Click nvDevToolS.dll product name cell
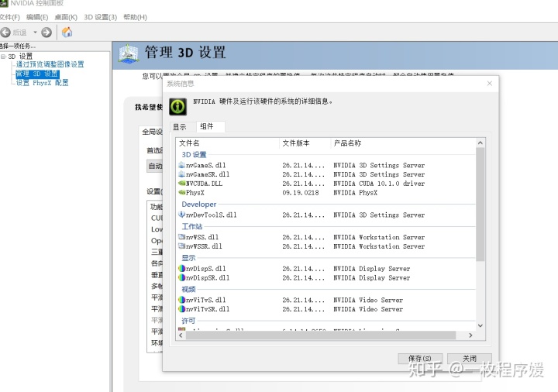This screenshot has height=392, width=558. click(x=379, y=215)
